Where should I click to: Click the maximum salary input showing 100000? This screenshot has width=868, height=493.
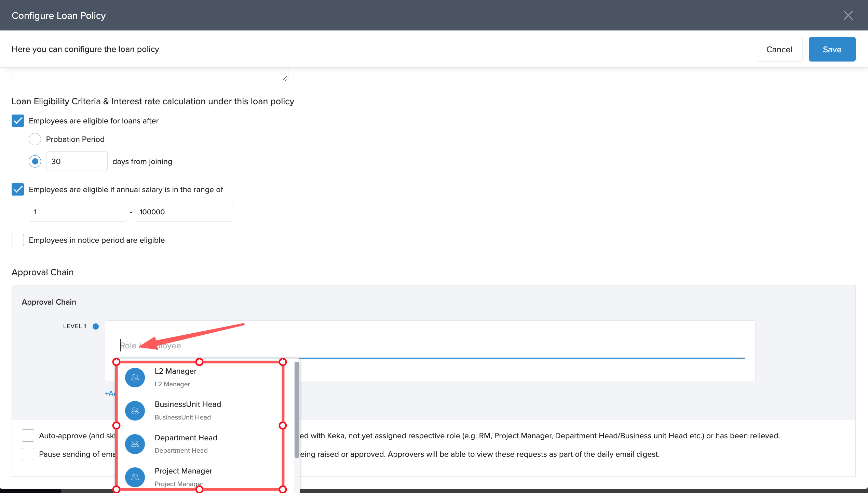[x=184, y=212]
